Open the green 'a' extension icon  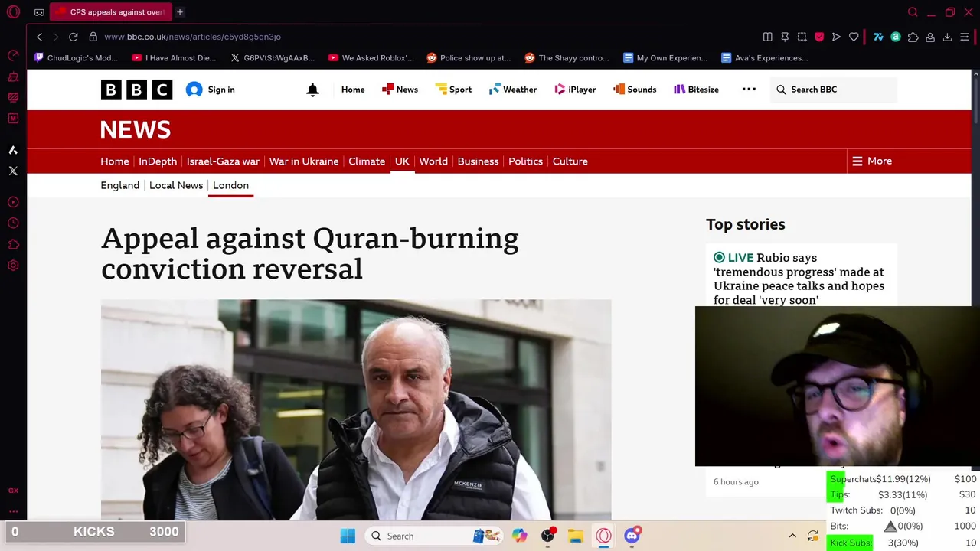point(896,37)
